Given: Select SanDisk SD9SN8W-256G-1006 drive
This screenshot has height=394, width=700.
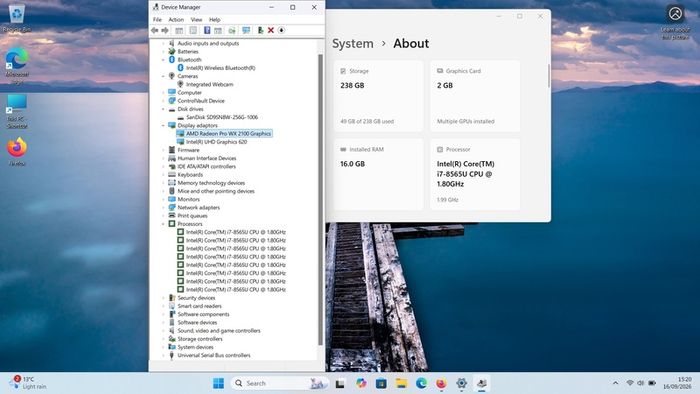Looking at the screenshot, I should click(222, 117).
